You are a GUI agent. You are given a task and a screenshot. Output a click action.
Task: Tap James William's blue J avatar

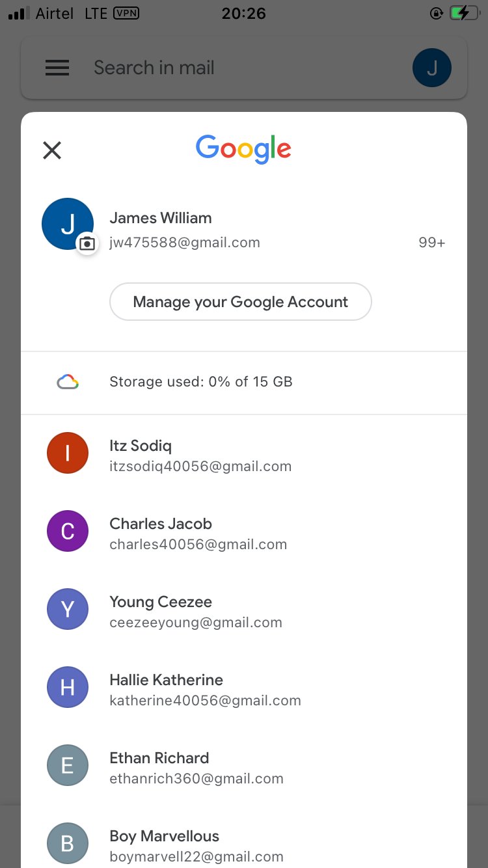(x=68, y=224)
